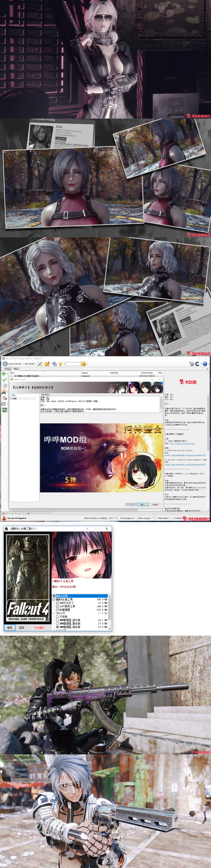Switch to the Plugins tab
211x868 pixels.
tap(8, 369)
